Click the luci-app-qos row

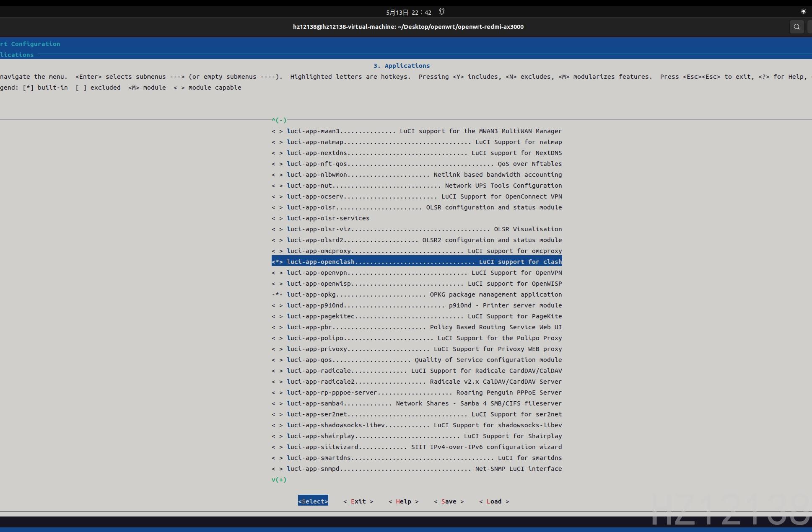pyautogui.click(x=417, y=360)
